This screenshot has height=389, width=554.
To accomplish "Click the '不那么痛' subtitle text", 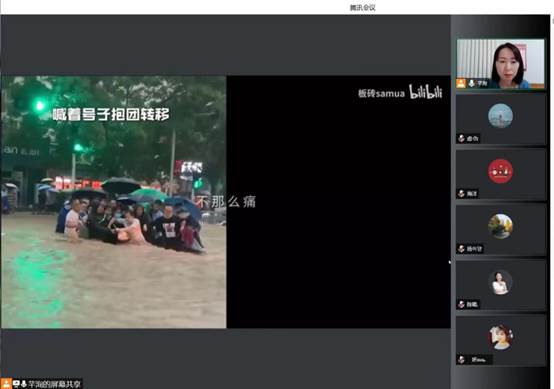I will click(x=226, y=202).
